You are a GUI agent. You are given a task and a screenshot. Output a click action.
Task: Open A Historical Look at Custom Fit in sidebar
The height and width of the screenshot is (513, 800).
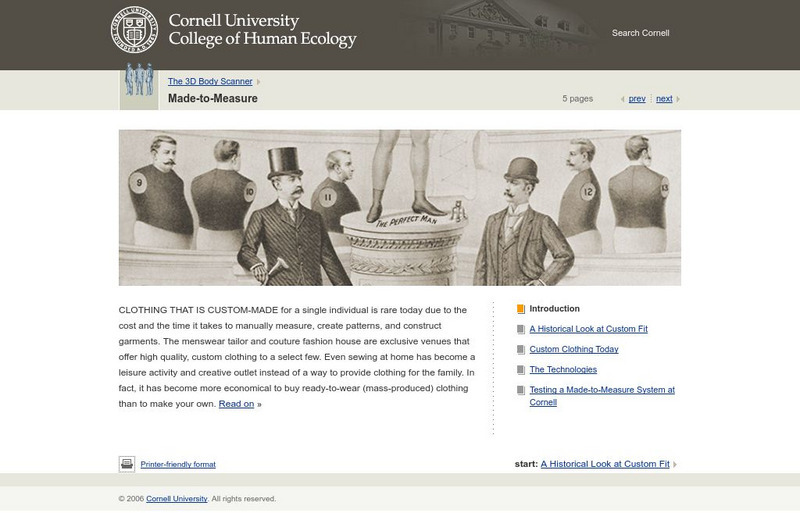[x=588, y=329]
